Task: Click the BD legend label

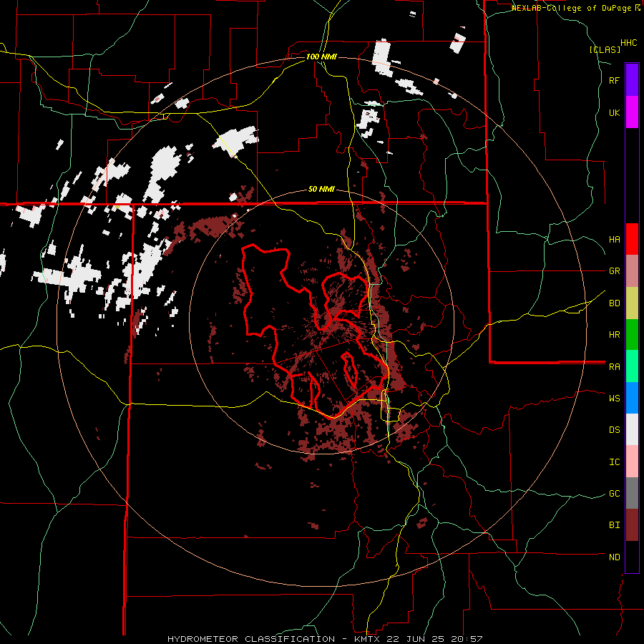Action: pos(615,303)
